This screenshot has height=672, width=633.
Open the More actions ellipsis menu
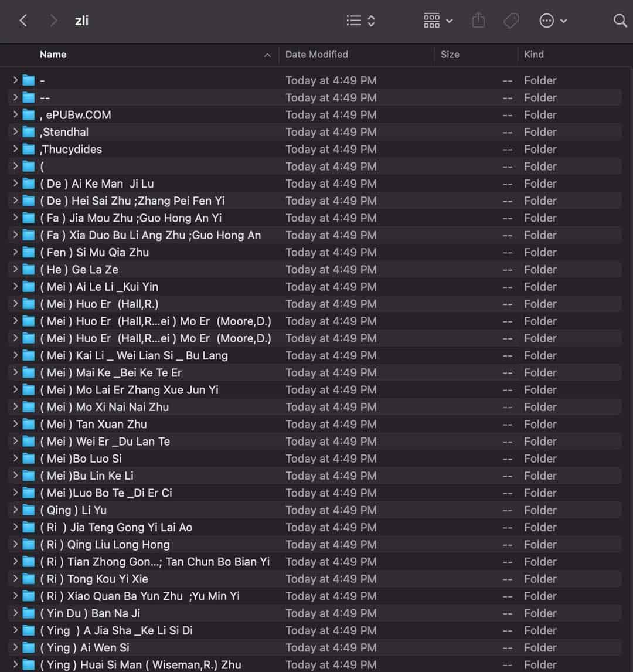tap(553, 21)
